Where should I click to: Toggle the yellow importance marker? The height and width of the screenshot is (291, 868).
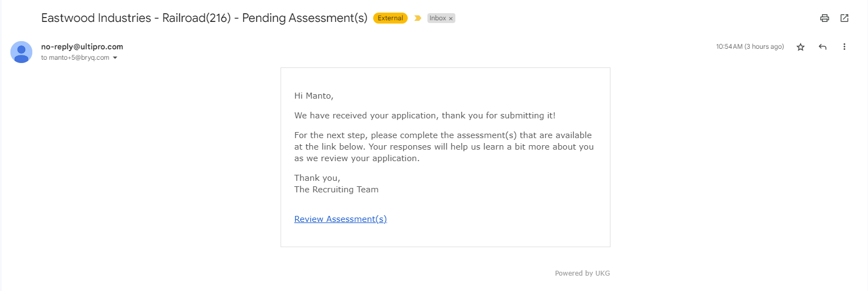coord(418,18)
